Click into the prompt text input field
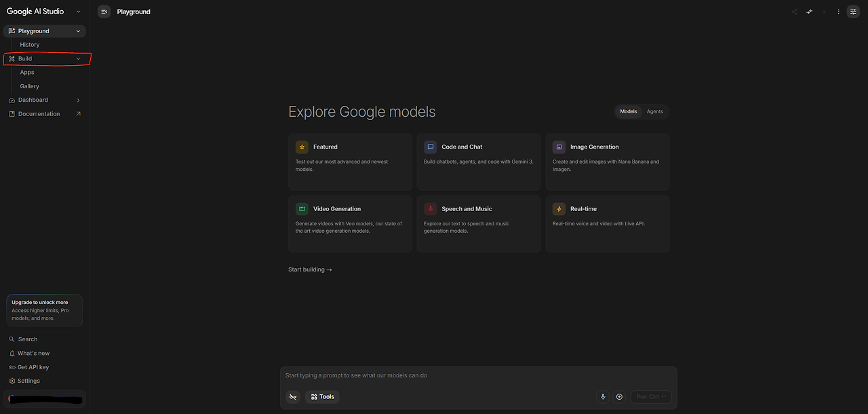Image resolution: width=868 pixels, height=414 pixels. [478, 376]
